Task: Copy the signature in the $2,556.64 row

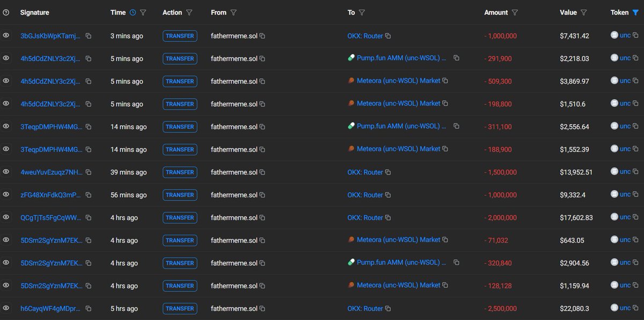Action: click(x=89, y=127)
